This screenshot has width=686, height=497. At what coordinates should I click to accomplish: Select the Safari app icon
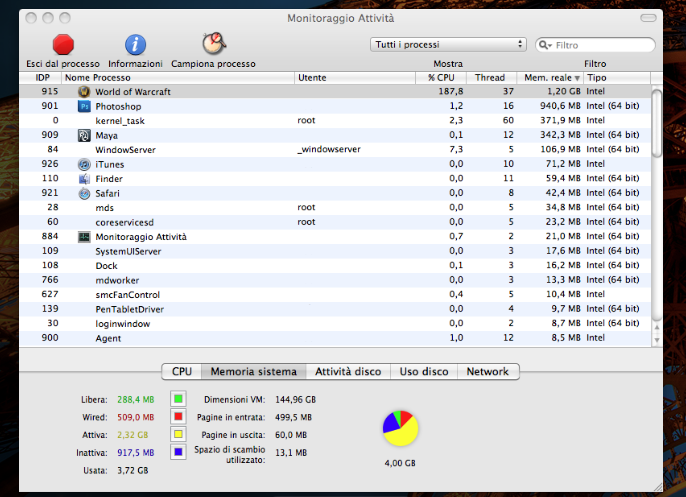84,193
